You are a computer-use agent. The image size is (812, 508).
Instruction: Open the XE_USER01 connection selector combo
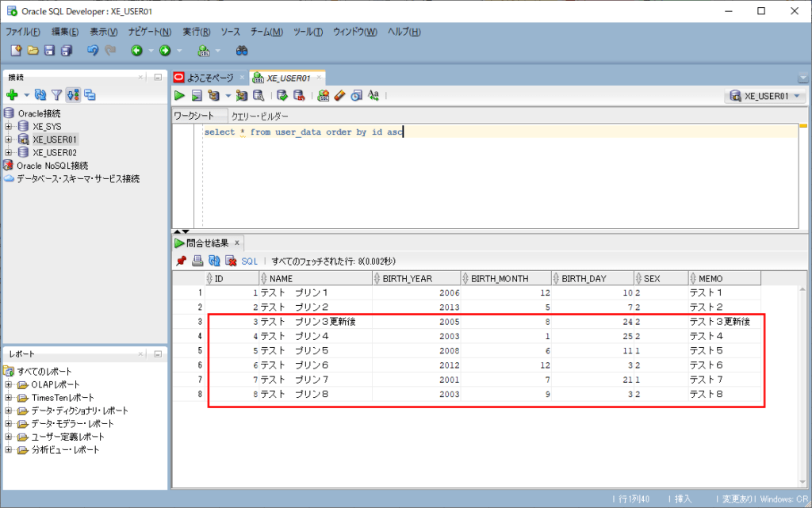click(765, 96)
